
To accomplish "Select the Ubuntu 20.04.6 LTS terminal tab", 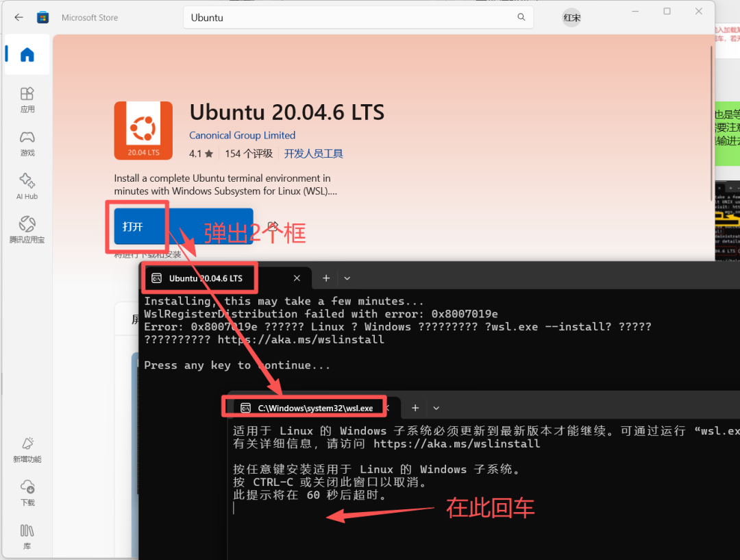I will coord(227,278).
